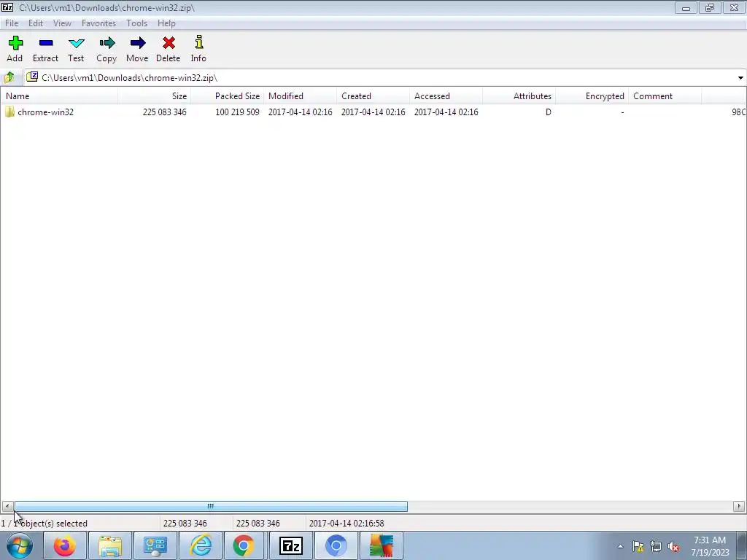Click the archive icon in address bar
747x560 pixels.
click(x=32, y=77)
